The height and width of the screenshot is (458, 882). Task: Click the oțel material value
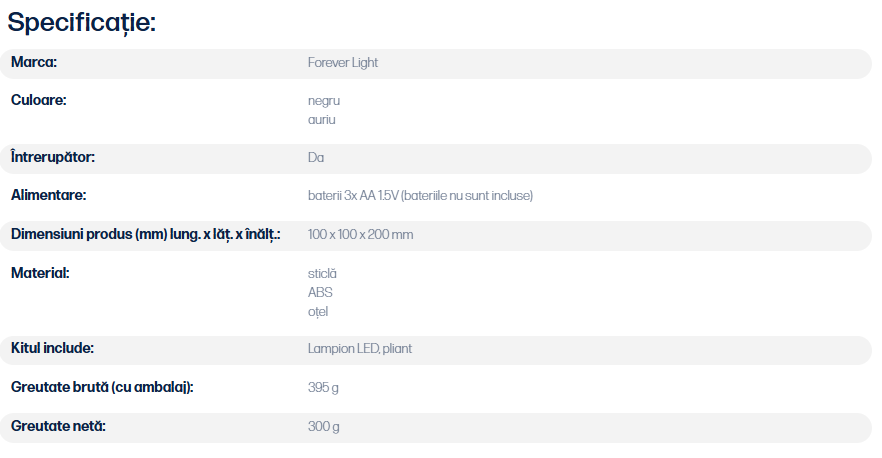(318, 312)
